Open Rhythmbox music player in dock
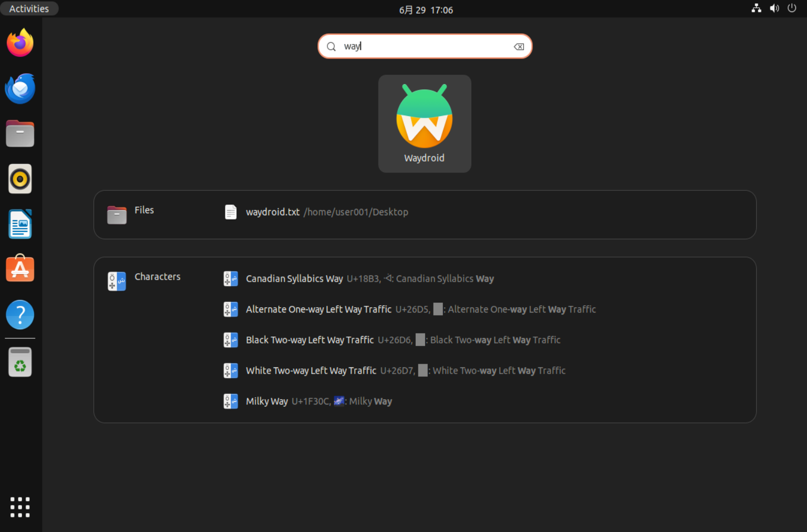 pos(20,179)
